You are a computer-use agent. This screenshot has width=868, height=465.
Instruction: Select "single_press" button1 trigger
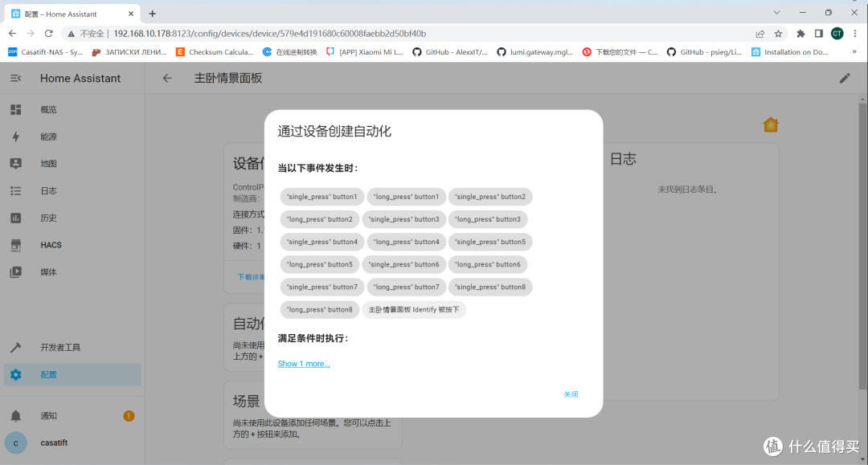pos(321,197)
